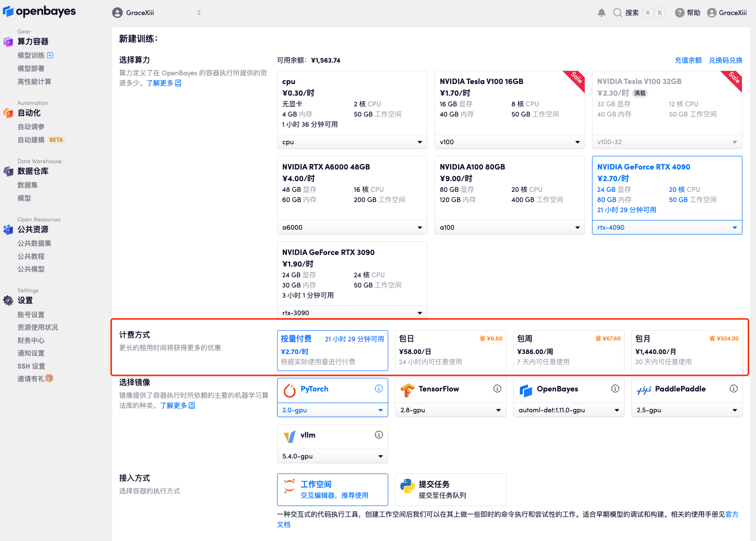Click the 充值余额 link
Viewport: 756px width, 541px height.
688,60
